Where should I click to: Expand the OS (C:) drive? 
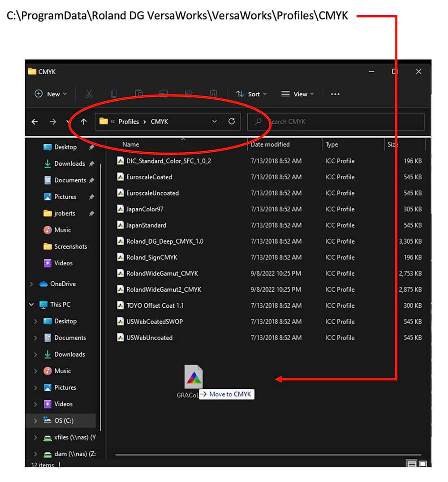tap(36, 421)
